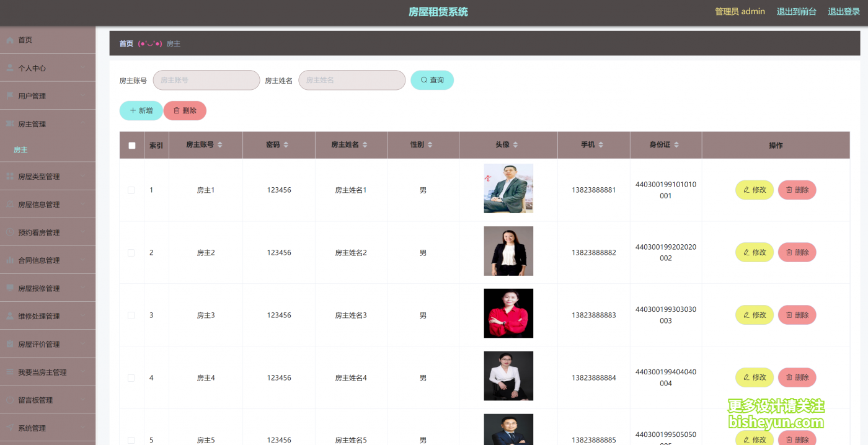
Task: Click the 房主姓名2 name cell
Action: click(x=351, y=253)
